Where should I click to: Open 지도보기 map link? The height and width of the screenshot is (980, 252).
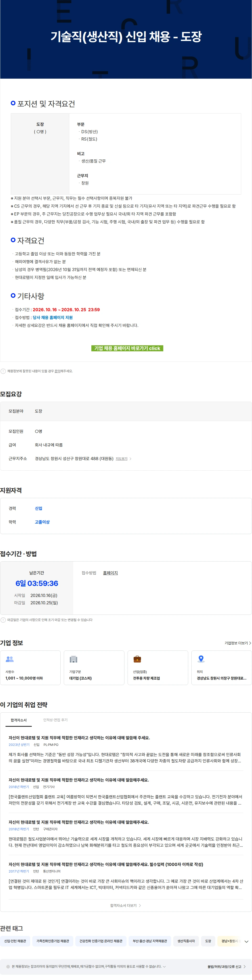[x=123, y=459]
